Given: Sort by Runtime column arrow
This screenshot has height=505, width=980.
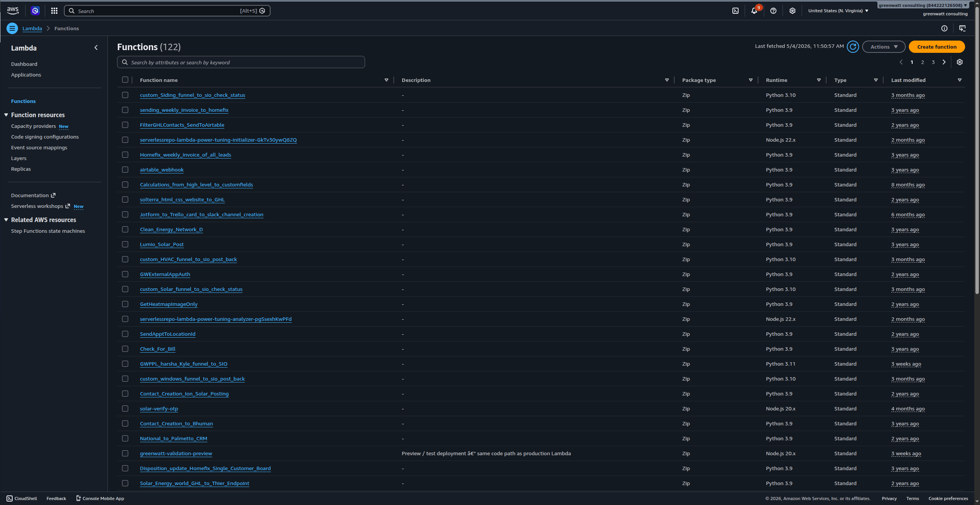Looking at the screenshot, I should [x=819, y=80].
